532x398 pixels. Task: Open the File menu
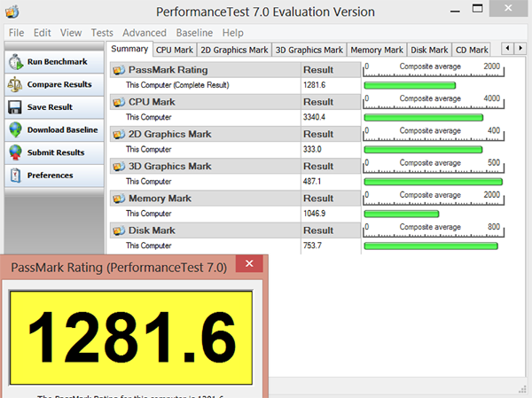pos(16,33)
